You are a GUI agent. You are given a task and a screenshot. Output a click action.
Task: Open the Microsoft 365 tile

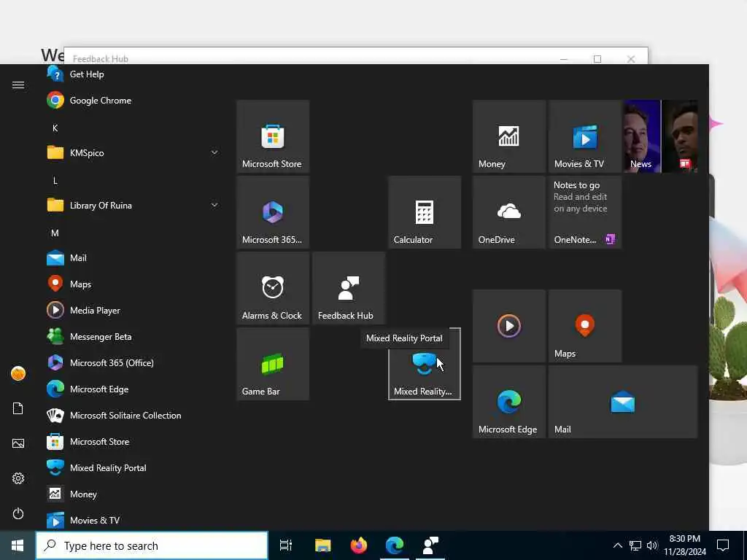(273, 212)
